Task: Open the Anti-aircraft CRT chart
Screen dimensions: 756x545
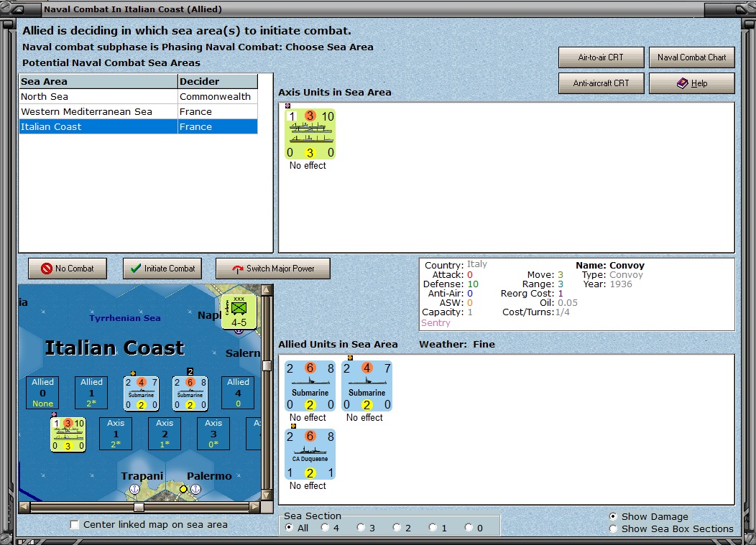Action: (x=601, y=83)
